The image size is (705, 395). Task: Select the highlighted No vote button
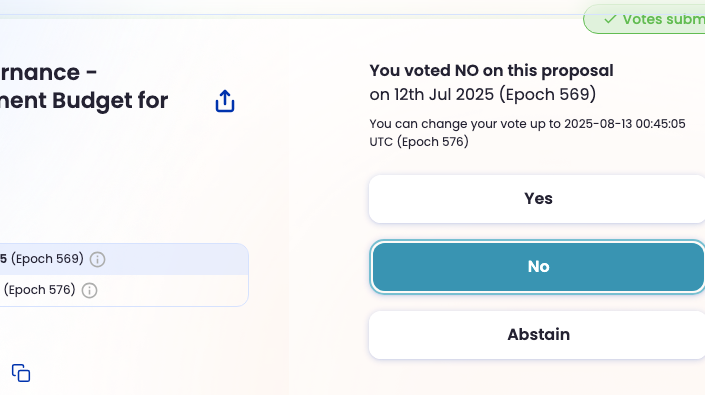click(537, 266)
